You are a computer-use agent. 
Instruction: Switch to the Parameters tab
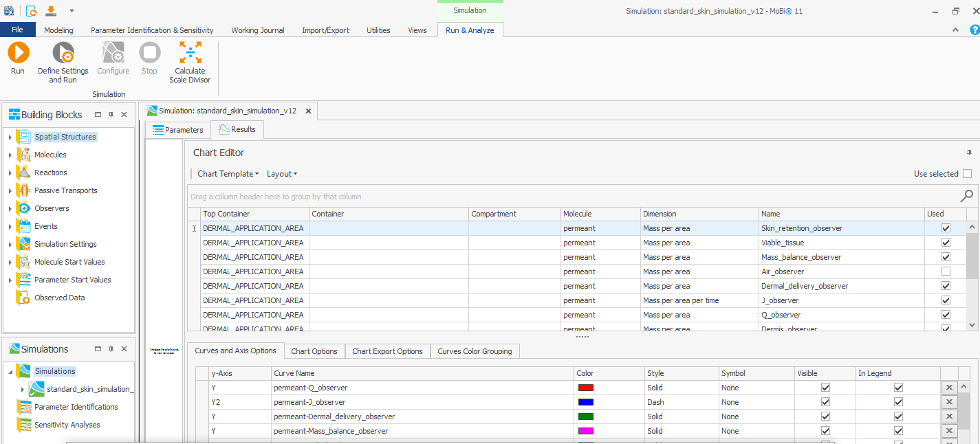177,129
